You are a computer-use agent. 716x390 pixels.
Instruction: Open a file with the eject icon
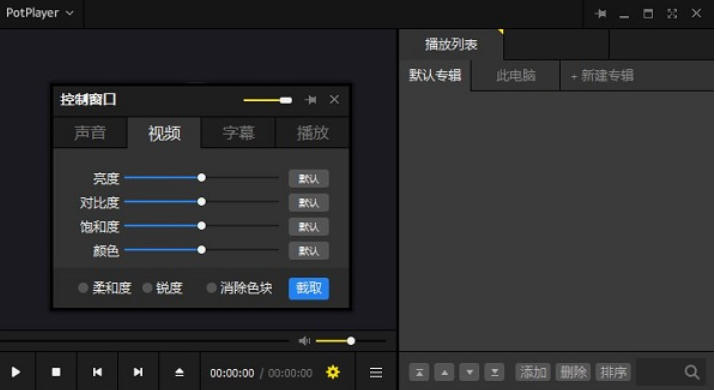[x=179, y=372]
